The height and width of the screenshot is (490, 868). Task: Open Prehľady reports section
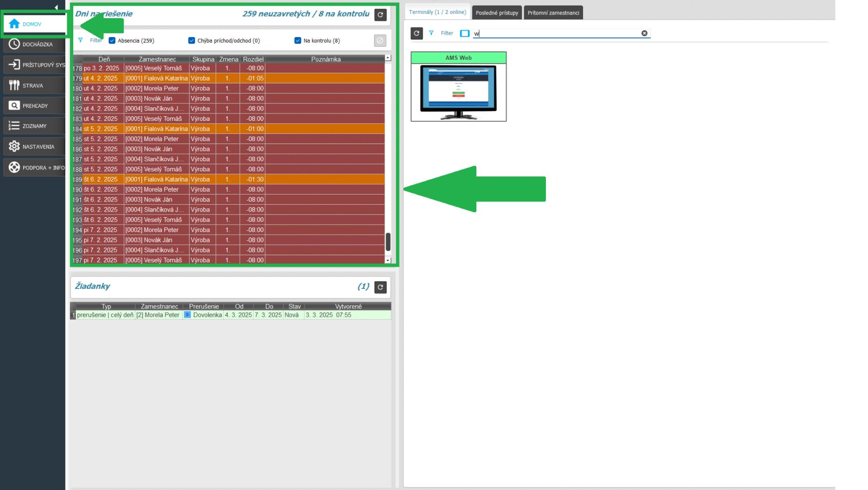pyautogui.click(x=34, y=106)
